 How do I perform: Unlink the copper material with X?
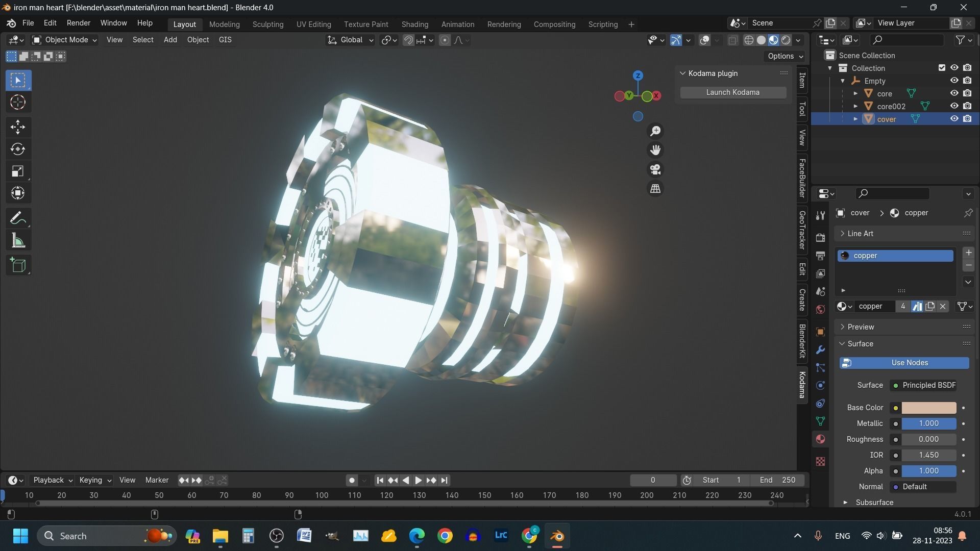coord(943,306)
